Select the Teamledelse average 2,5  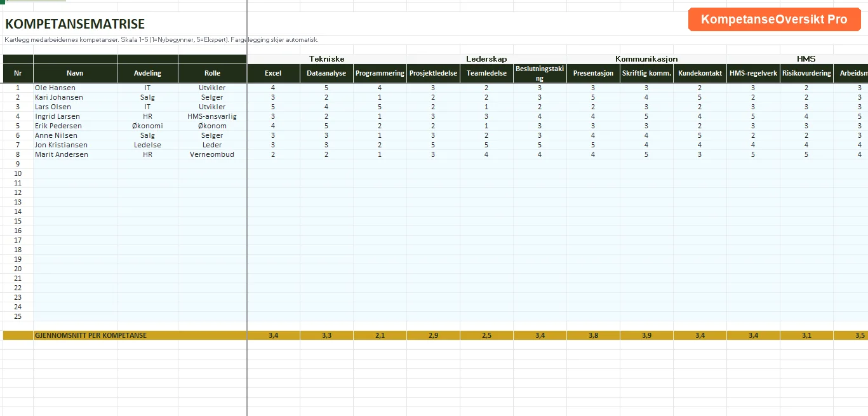[486, 335]
